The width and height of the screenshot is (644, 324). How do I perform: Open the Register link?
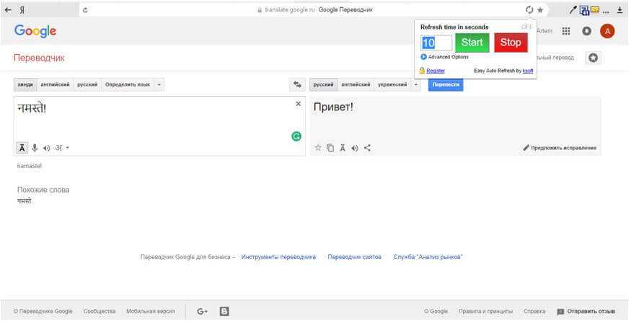point(436,71)
